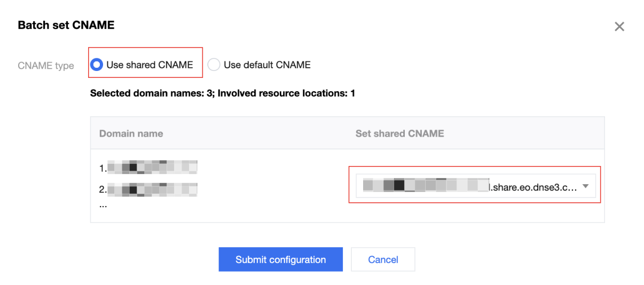Click the share.eo.dnse3 value in selector
Viewport: 644px width, 285px height.
pyautogui.click(x=533, y=187)
